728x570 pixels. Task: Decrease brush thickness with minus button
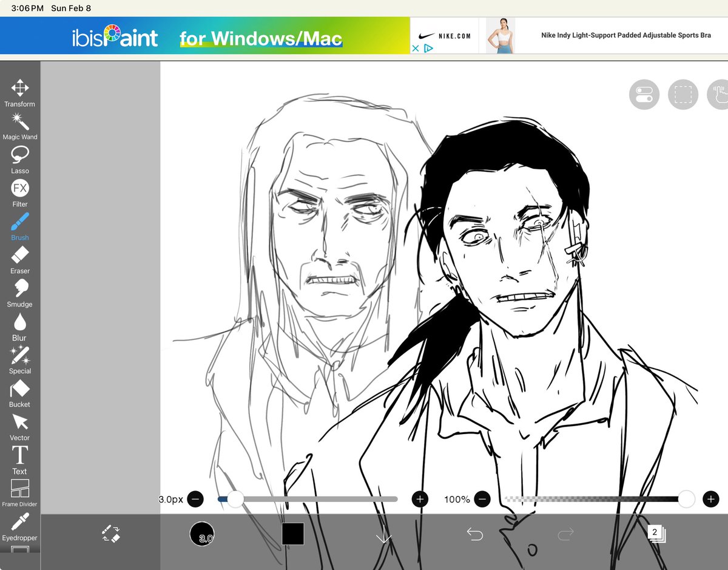pyautogui.click(x=195, y=500)
